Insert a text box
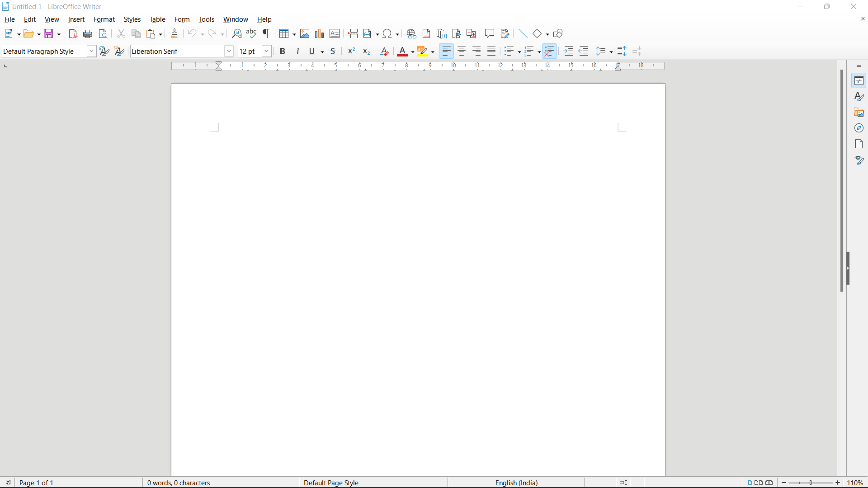The width and height of the screenshot is (868, 488). 335,33
